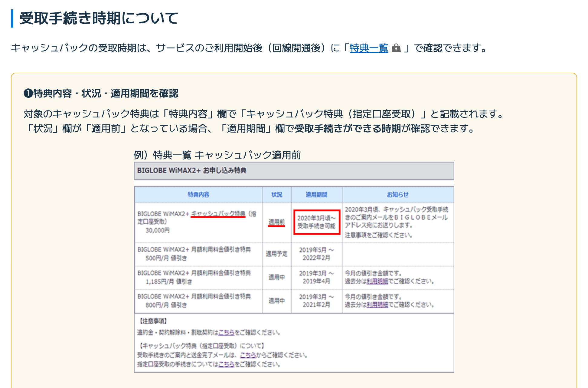Click the period cell 2019年5月 ～ 2022年2月
The image size is (588, 388).
coord(316,254)
